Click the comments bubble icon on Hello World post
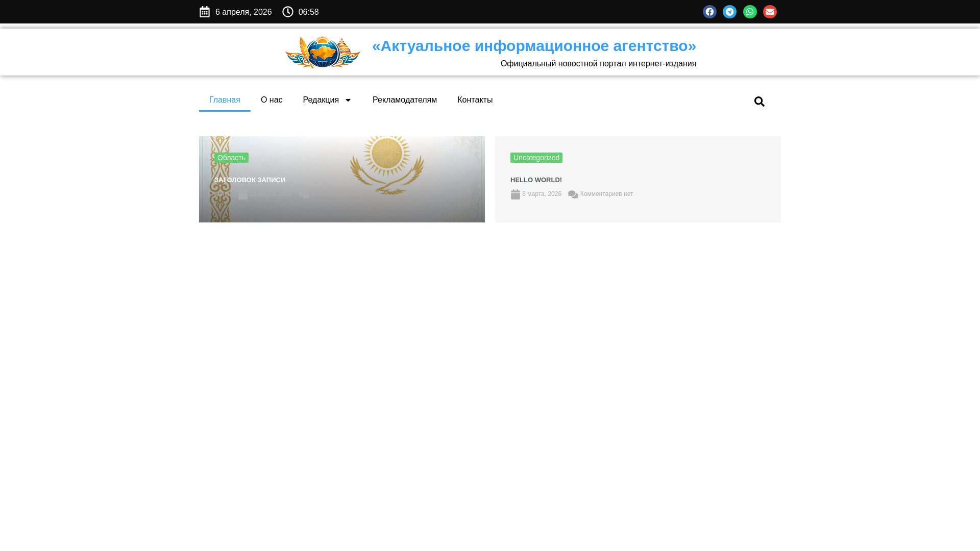980x551 pixels. pyautogui.click(x=573, y=194)
